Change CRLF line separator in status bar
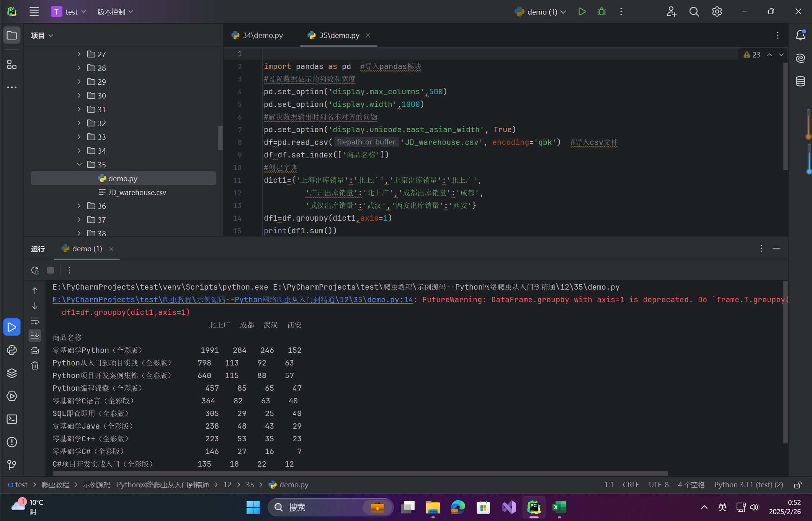 click(x=631, y=485)
